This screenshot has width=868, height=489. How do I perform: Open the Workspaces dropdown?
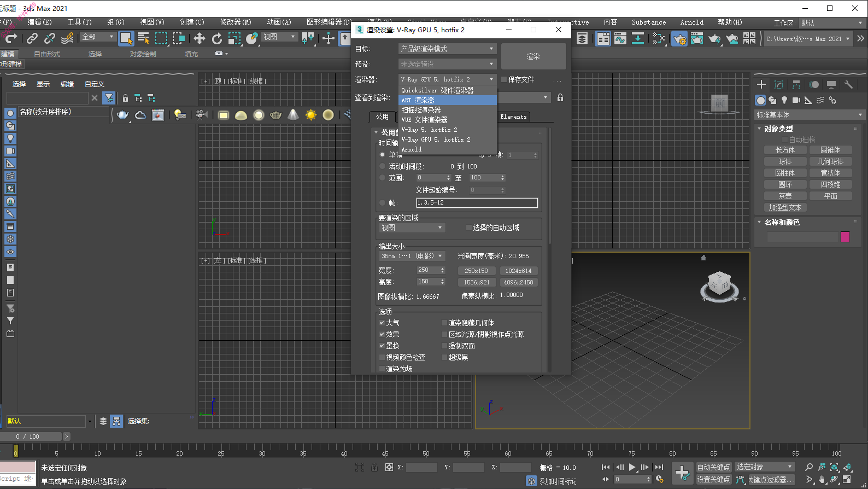tap(832, 23)
